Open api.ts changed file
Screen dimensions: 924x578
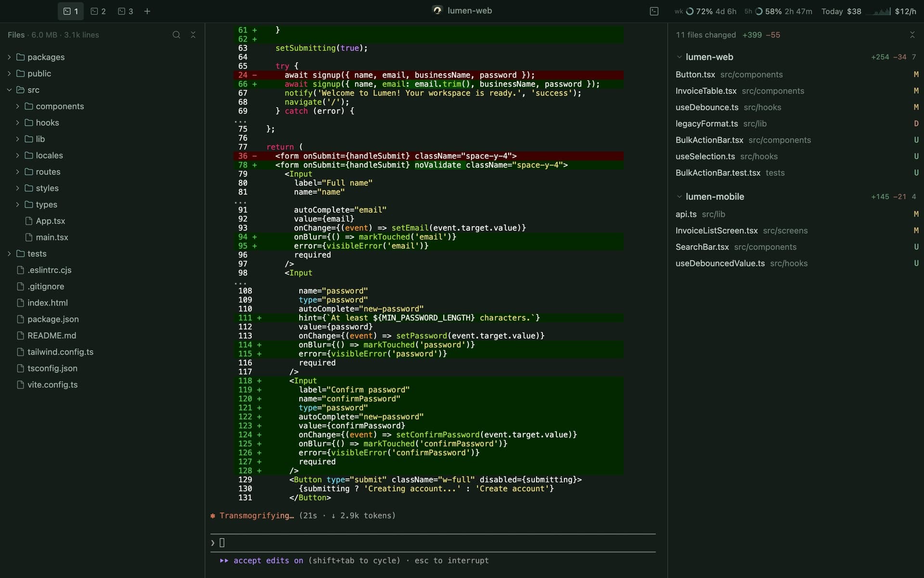tap(796, 214)
